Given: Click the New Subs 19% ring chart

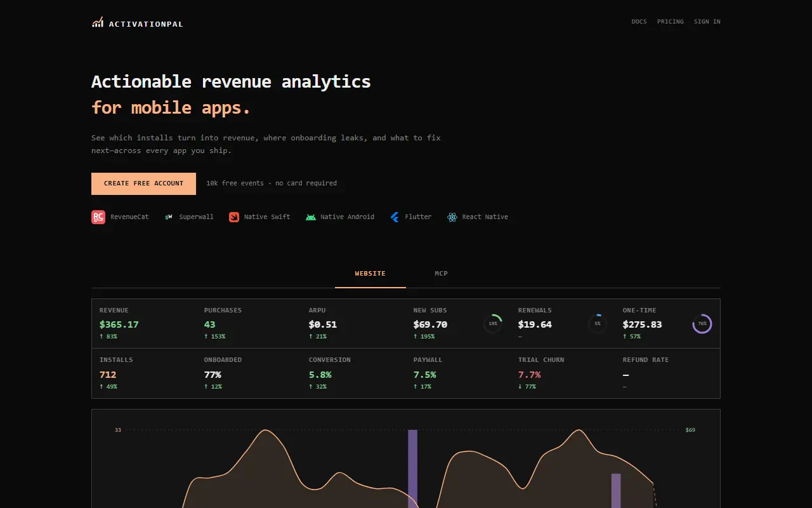Looking at the screenshot, I should pyautogui.click(x=493, y=324).
